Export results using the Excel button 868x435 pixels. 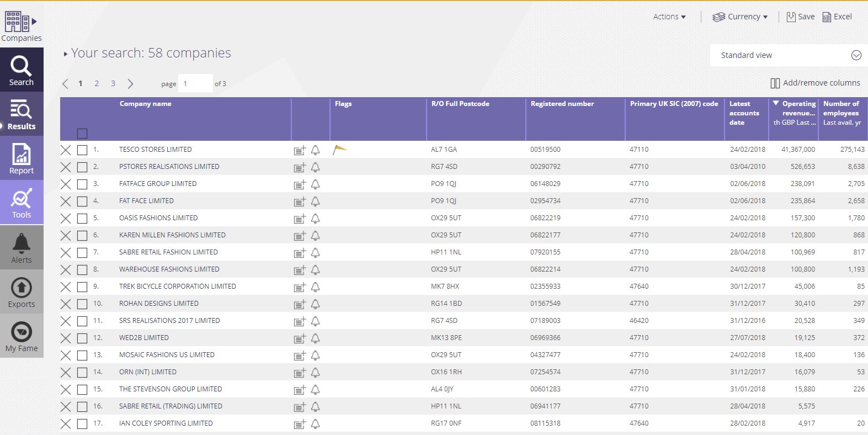coord(837,17)
